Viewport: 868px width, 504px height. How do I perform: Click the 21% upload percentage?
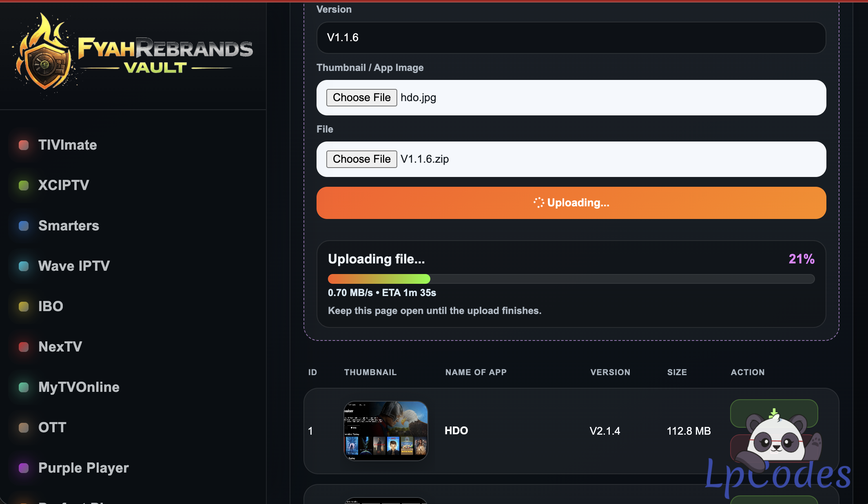tap(801, 259)
